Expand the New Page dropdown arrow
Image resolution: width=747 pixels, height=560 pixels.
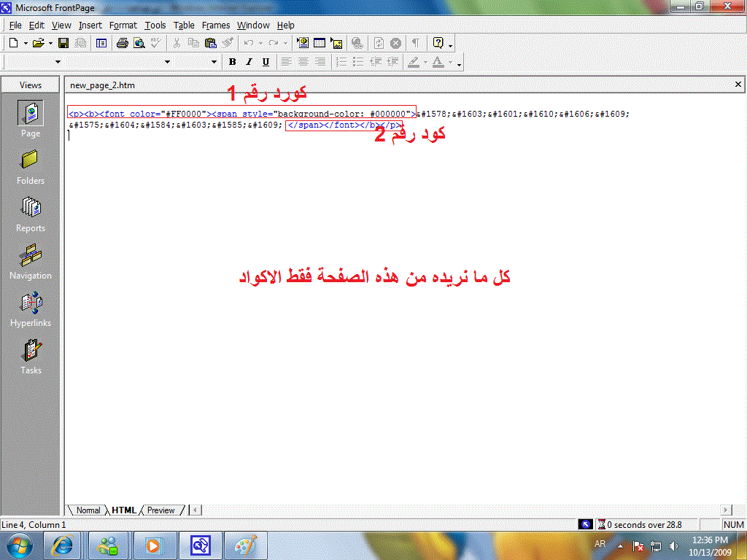coord(26,43)
